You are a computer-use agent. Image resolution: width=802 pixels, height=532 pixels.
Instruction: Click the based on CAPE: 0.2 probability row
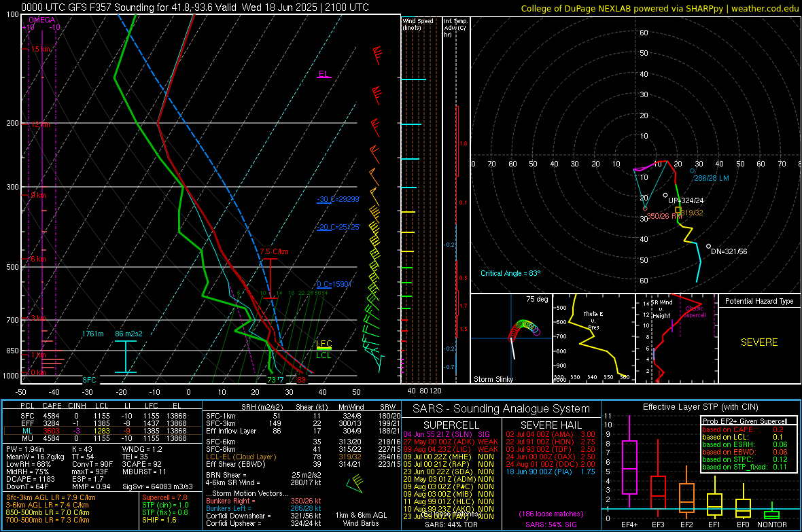[x=743, y=429]
